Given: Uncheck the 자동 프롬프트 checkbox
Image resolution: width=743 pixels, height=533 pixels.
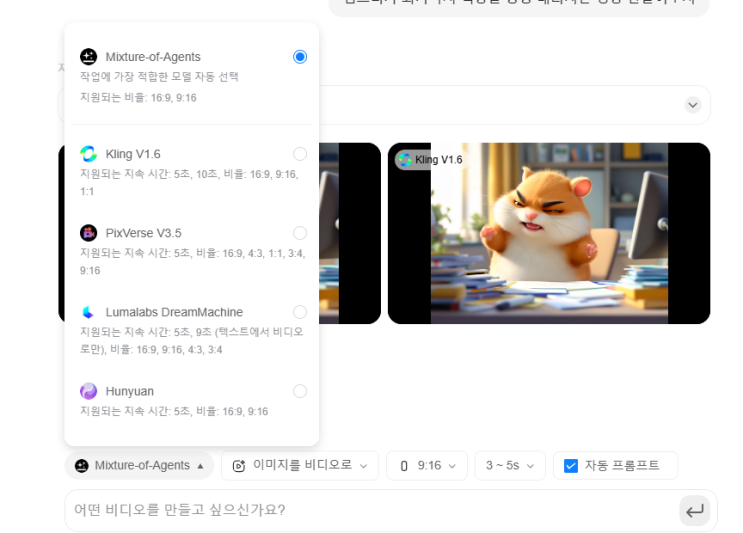Looking at the screenshot, I should click(571, 466).
